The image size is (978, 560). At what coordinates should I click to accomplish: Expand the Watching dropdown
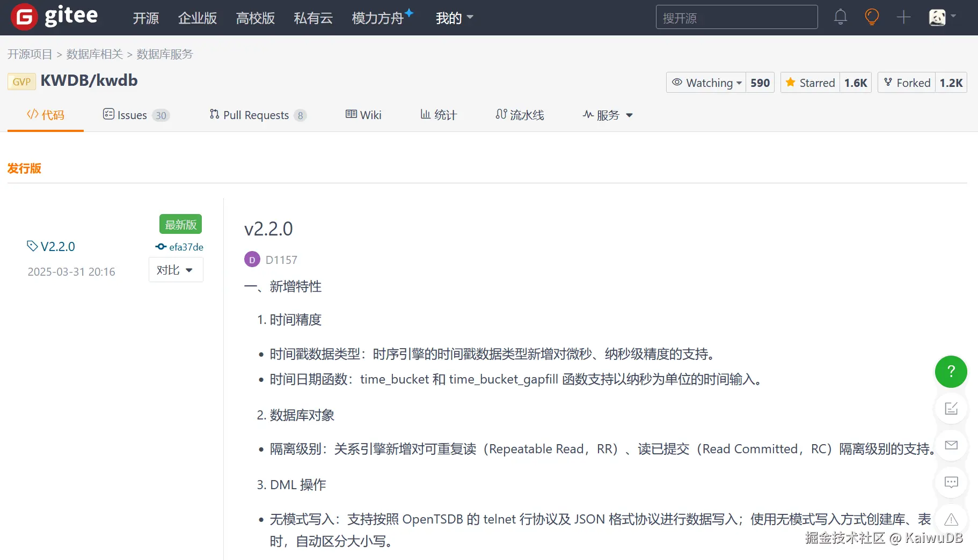point(706,83)
